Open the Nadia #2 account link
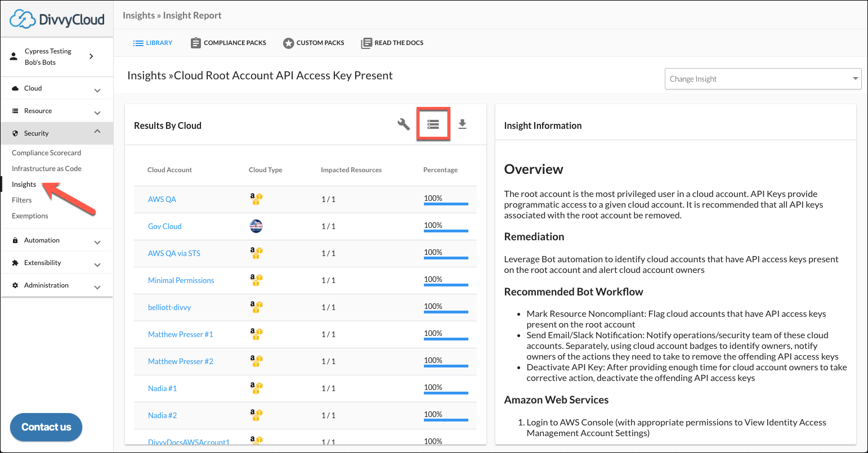The height and width of the screenshot is (453, 868). 163,415
